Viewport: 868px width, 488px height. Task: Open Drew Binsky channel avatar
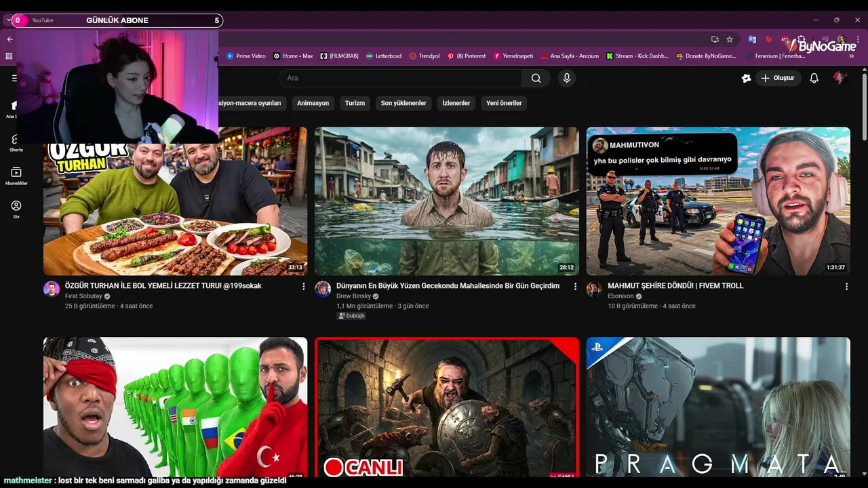[323, 289]
